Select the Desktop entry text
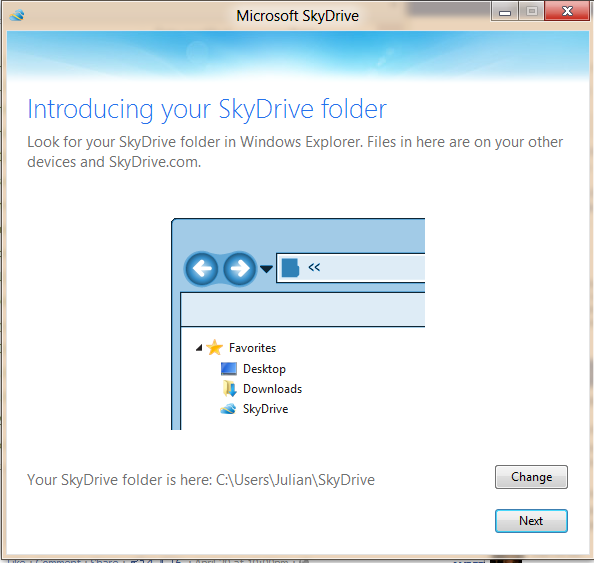 tap(264, 369)
